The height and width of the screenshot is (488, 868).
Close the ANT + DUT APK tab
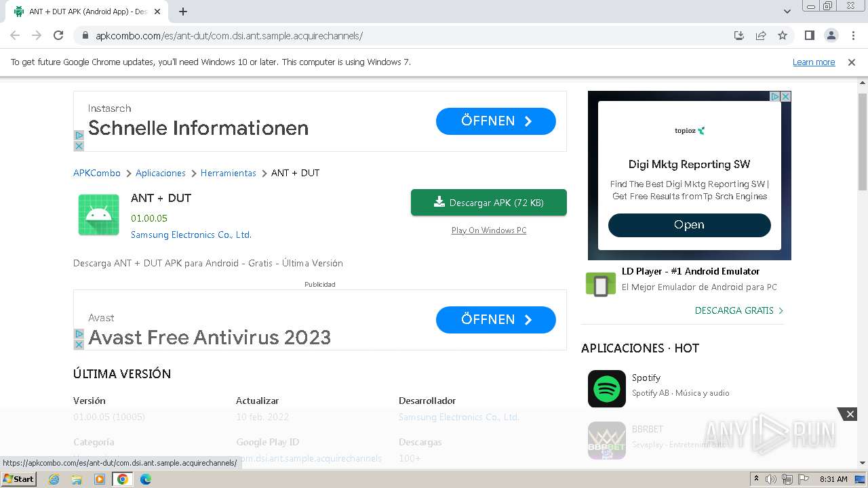coord(158,12)
